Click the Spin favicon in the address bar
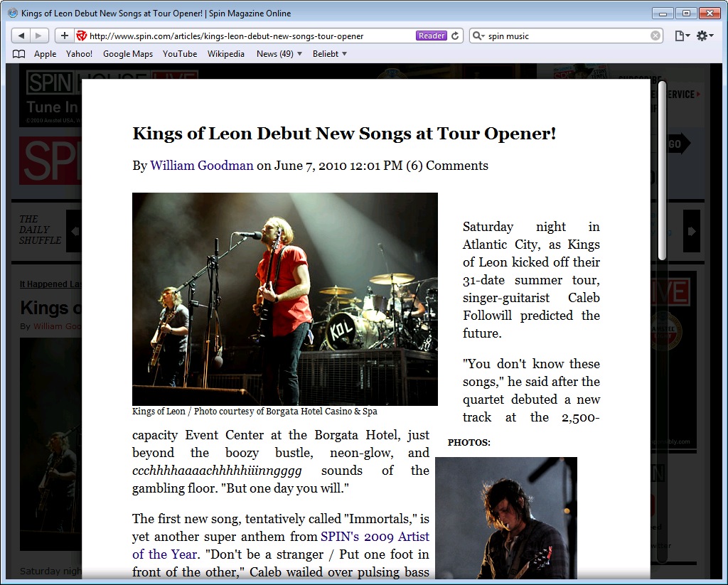The width and height of the screenshot is (728, 585). pyautogui.click(x=80, y=33)
